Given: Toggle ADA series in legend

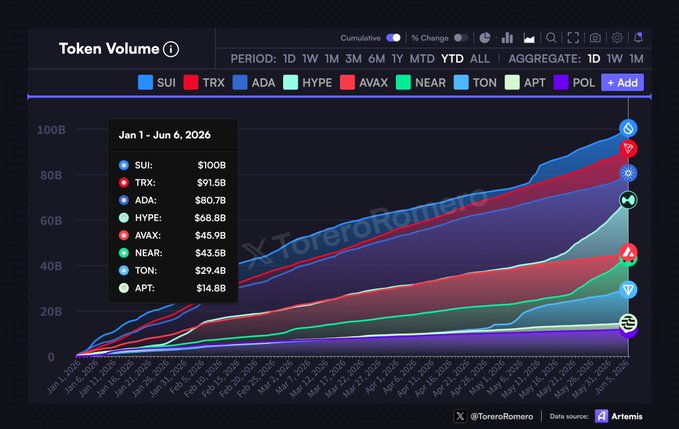Looking at the screenshot, I should click(254, 82).
